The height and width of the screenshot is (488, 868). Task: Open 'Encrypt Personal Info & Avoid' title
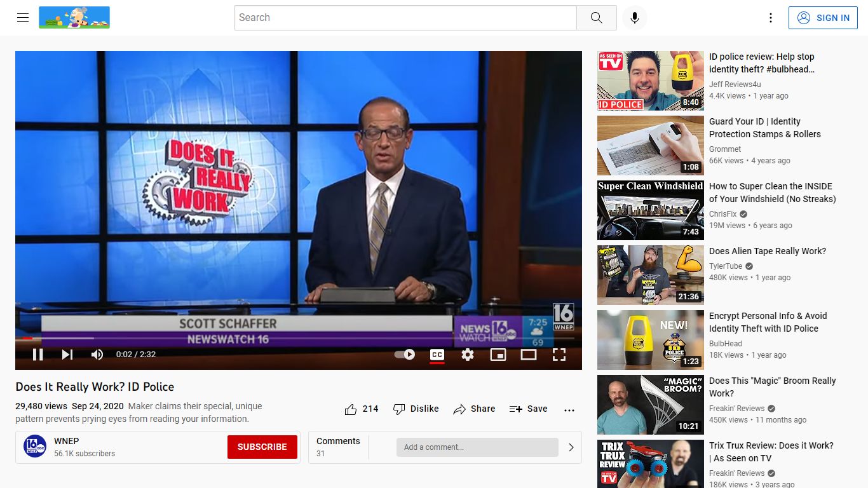[768, 322]
